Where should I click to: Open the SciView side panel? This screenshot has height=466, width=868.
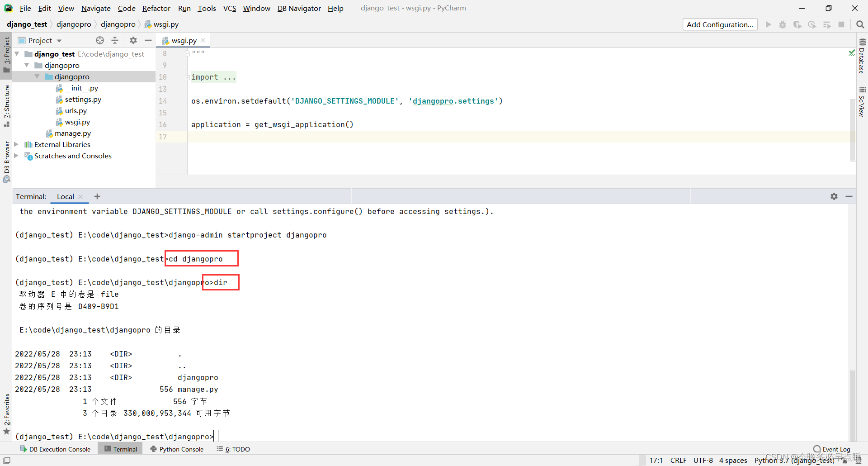[x=862, y=102]
